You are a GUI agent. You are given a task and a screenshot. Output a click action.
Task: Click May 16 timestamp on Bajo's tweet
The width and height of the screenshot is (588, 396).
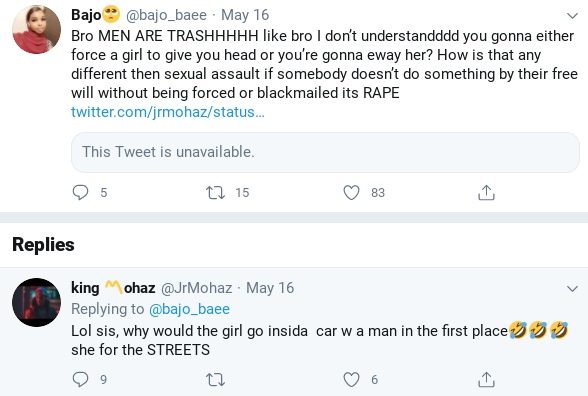[x=245, y=15]
